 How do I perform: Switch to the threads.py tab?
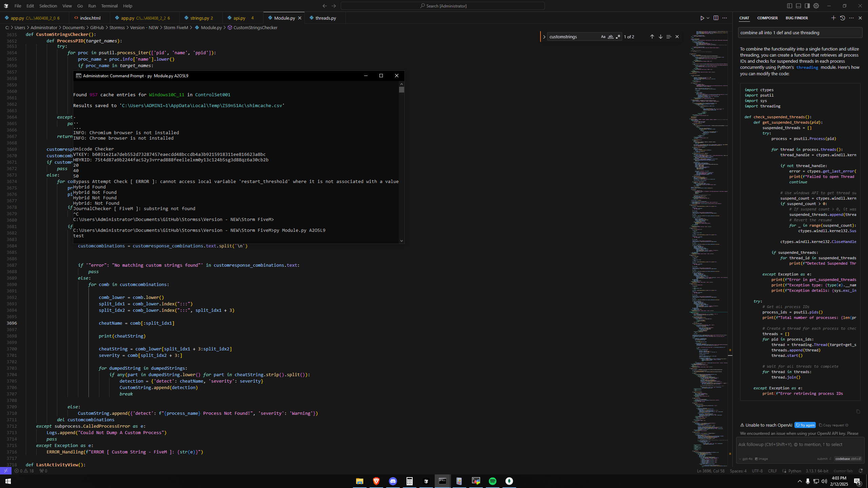click(x=325, y=18)
